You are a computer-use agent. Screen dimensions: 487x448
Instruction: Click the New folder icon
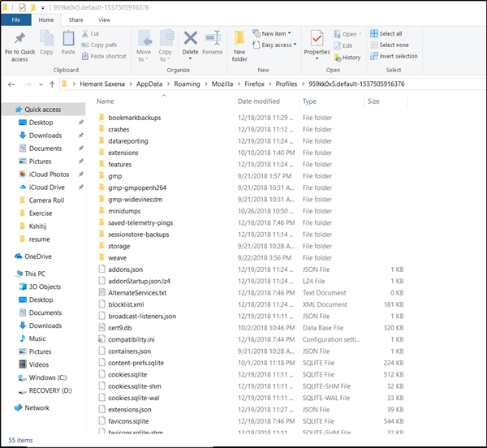click(239, 38)
